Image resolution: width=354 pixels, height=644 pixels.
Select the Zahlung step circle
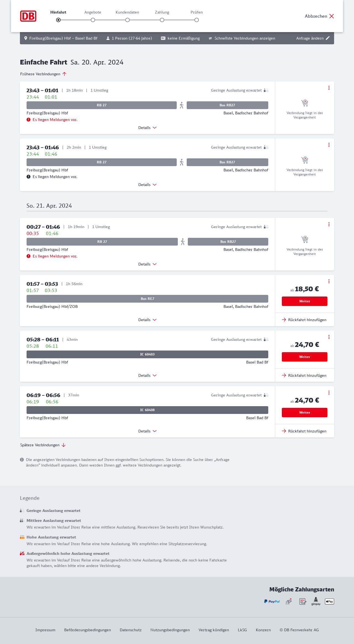[162, 20]
